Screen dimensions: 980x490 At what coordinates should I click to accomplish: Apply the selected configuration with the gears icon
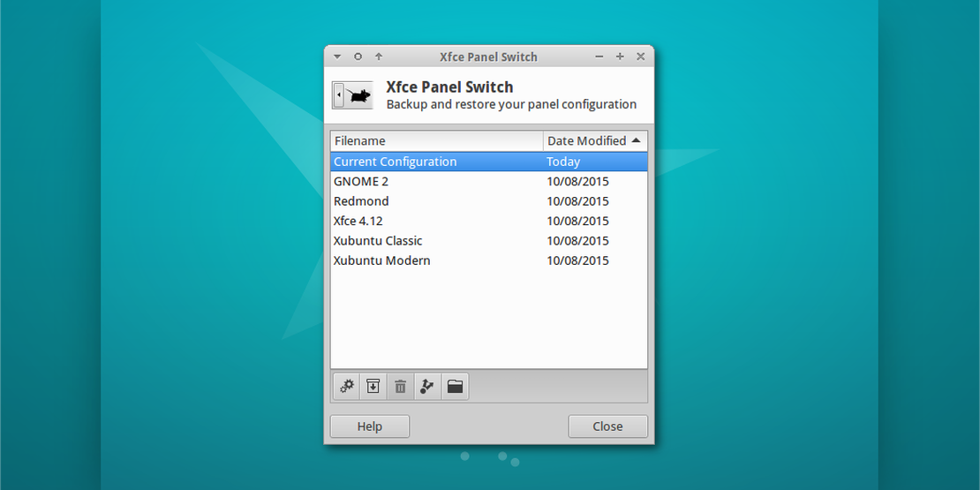click(347, 386)
